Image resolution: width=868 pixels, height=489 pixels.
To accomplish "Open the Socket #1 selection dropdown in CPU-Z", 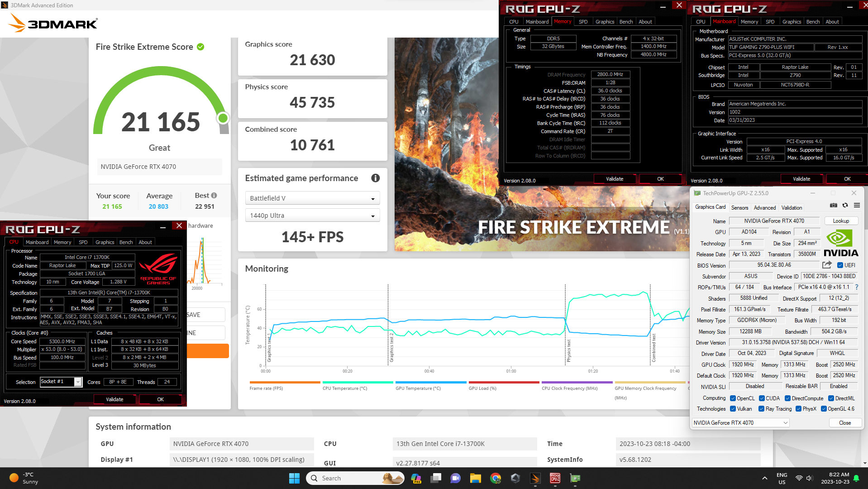I will (61, 382).
